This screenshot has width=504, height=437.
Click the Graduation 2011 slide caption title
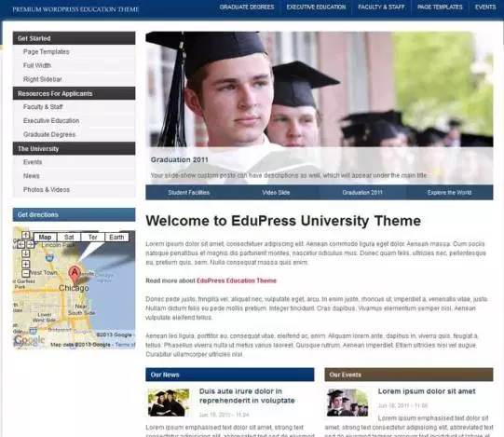point(180,160)
